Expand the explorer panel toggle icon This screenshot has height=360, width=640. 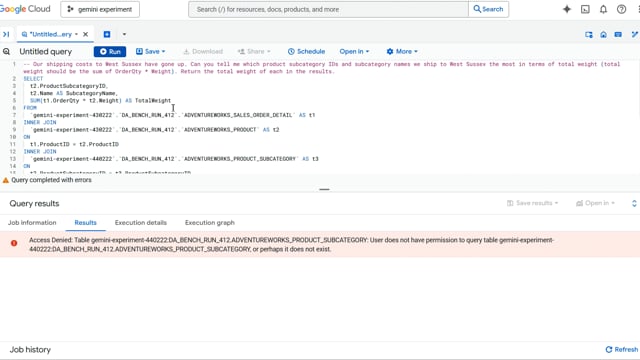point(6,34)
